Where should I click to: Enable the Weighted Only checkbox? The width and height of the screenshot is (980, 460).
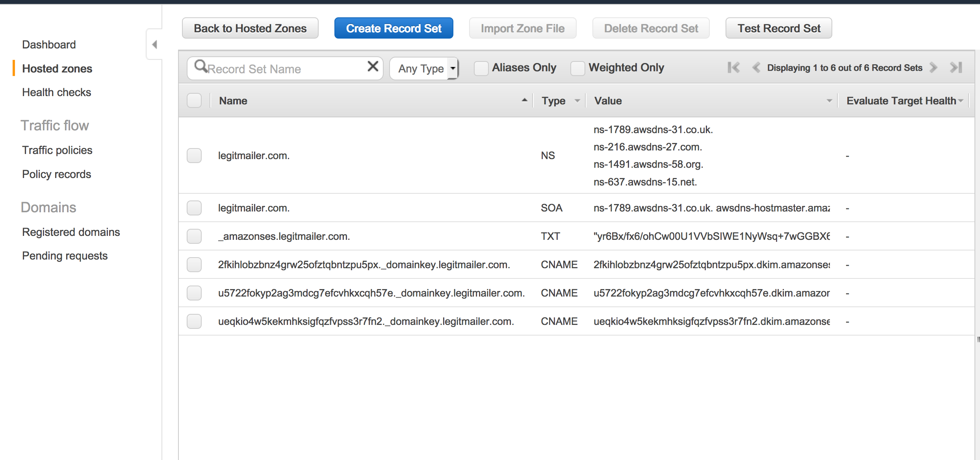(577, 68)
